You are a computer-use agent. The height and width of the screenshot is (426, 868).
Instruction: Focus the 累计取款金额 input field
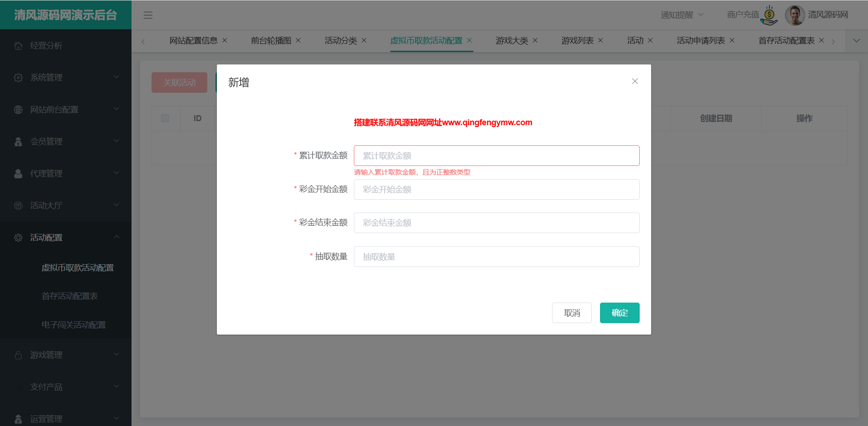click(x=496, y=156)
